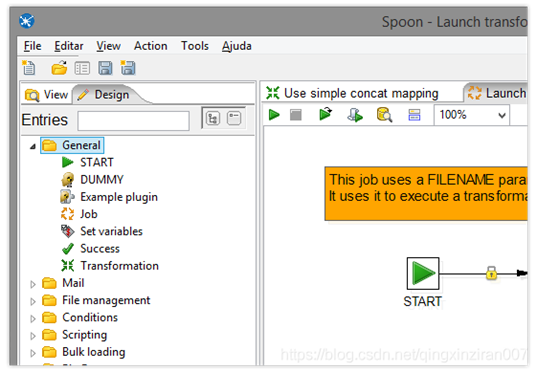
Task: Expand the File management folder
Action: pyautogui.click(x=33, y=301)
